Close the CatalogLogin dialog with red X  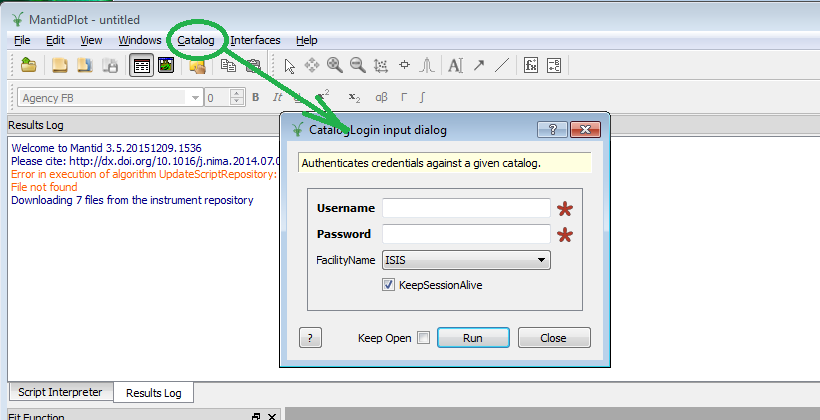(x=585, y=130)
